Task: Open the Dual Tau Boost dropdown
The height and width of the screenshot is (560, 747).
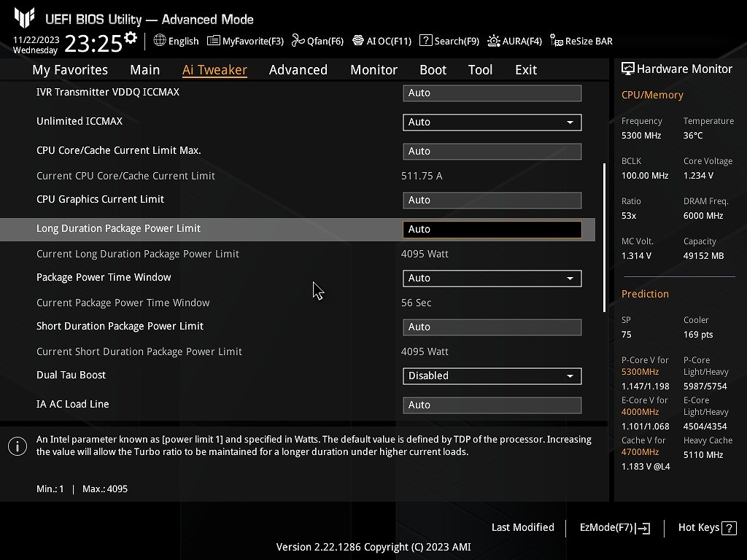Action: pos(492,376)
